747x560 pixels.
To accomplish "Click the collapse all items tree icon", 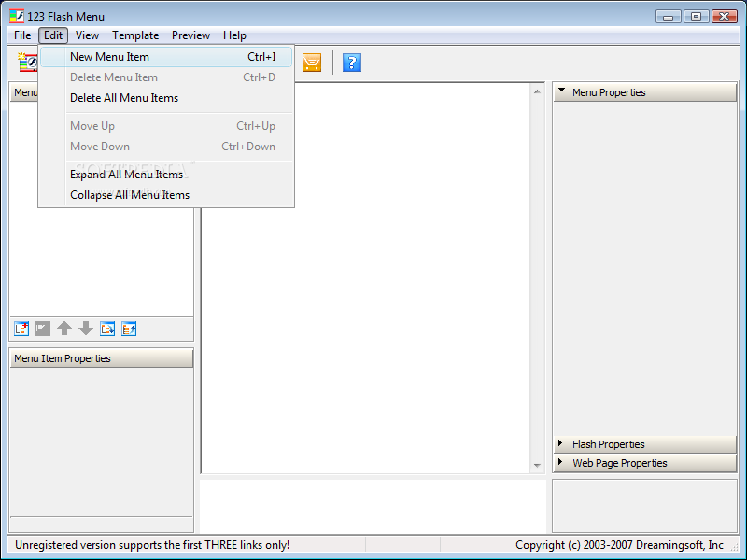I will [x=129, y=329].
